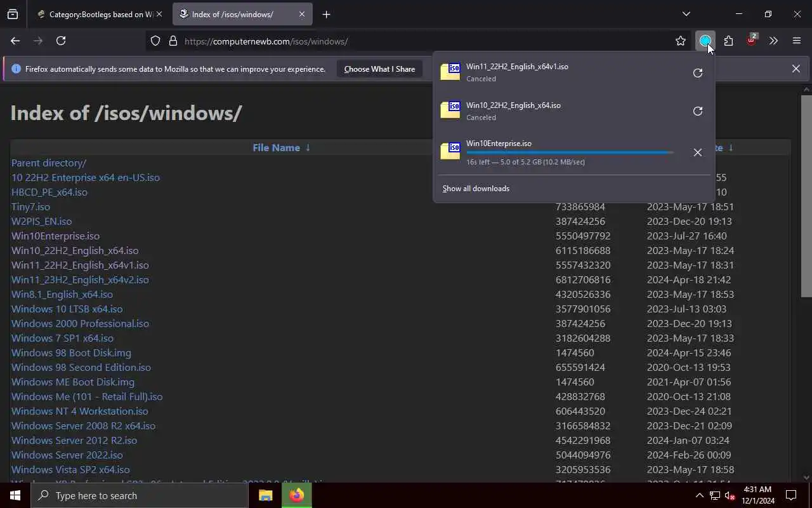The height and width of the screenshot is (508, 812).
Task: Open the Windows Start menu
Action: point(15,495)
